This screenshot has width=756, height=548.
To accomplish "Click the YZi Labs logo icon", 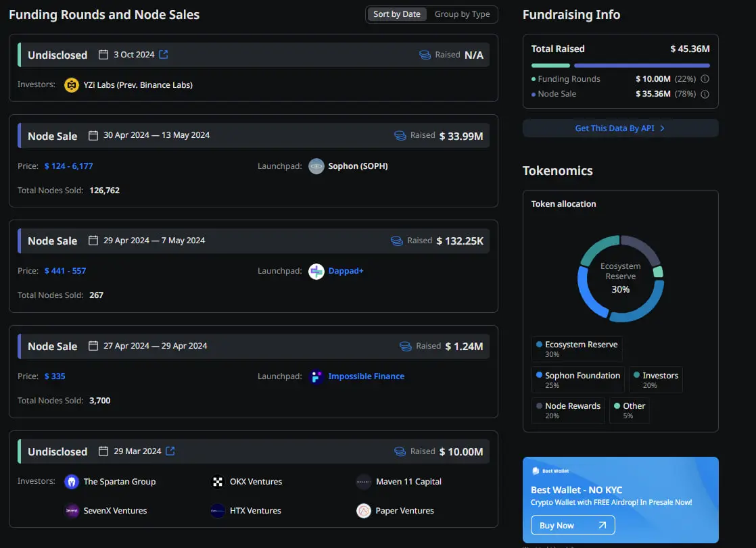I will (x=72, y=85).
